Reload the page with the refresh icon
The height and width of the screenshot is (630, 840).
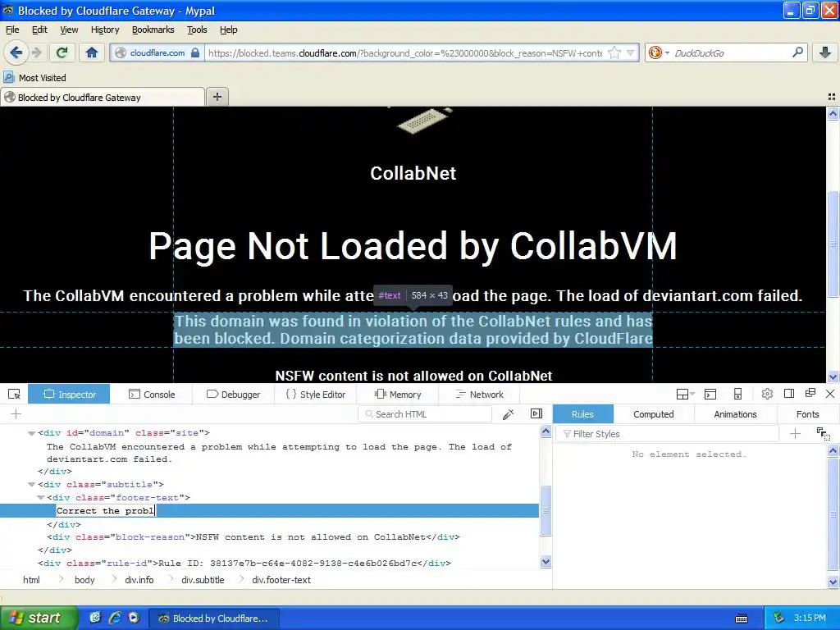(x=62, y=52)
